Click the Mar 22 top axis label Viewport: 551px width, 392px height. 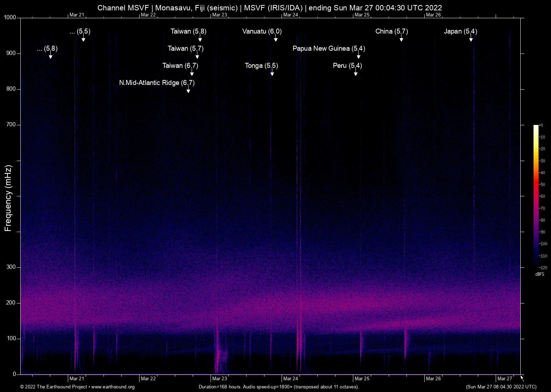(x=148, y=15)
